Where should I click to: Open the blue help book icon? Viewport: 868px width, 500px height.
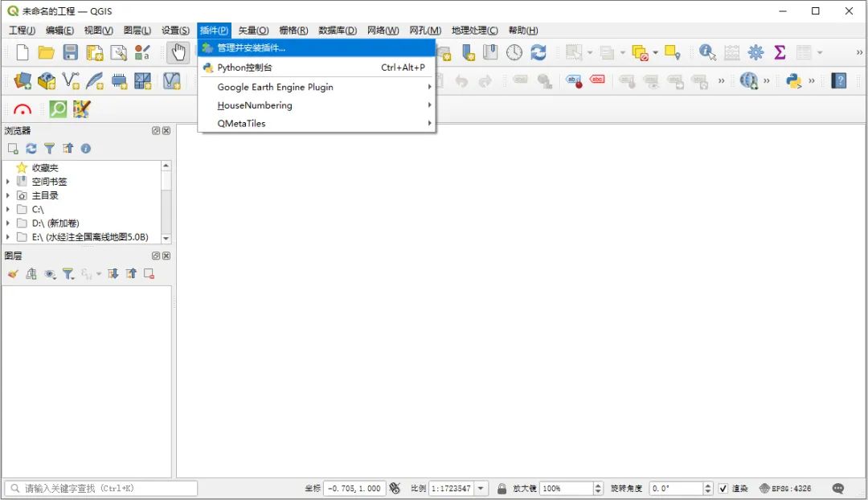click(839, 81)
